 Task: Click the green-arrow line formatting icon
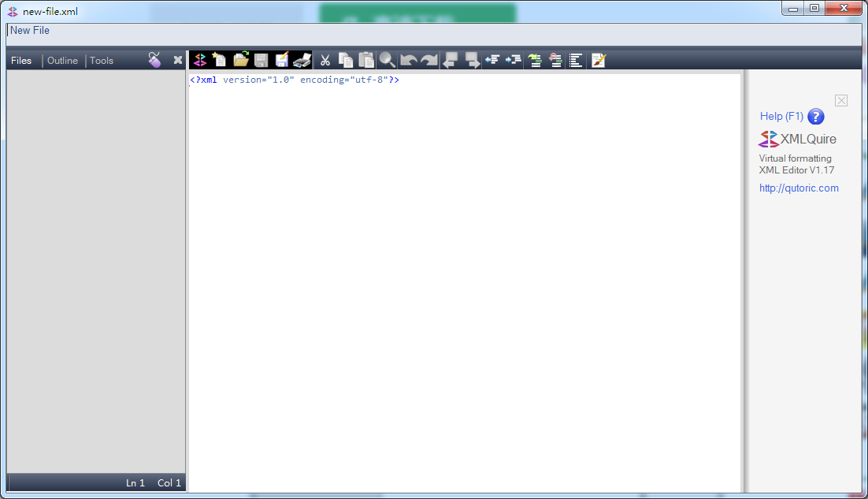tap(534, 61)
